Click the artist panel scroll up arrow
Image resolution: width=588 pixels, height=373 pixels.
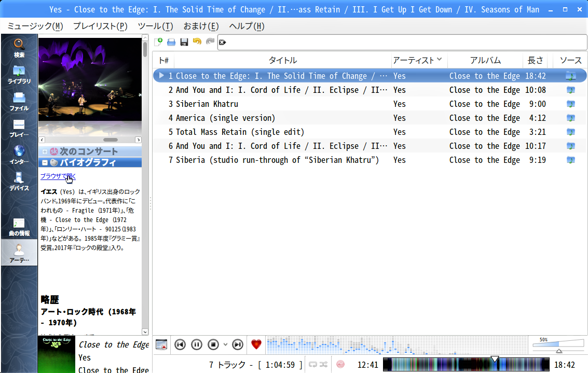point(145,37)
